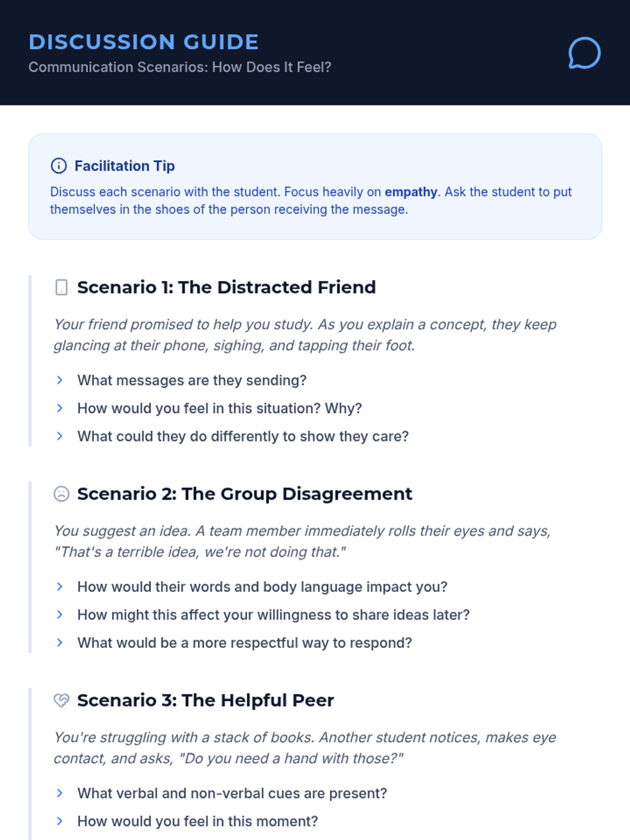Image resolution: width=630 pixels, height=840 pixels.
Task: Expand "How would you feel in this situation"
Action: [60, 408]
